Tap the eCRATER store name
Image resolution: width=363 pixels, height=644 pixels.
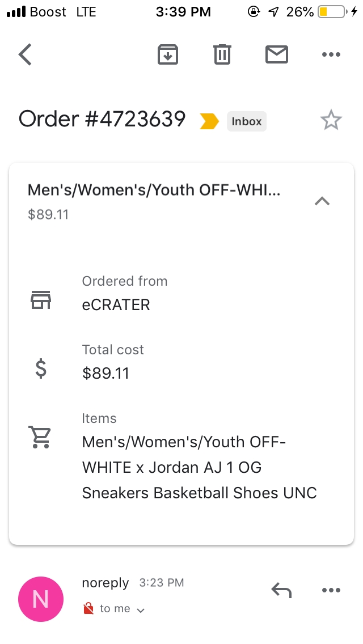116,305
